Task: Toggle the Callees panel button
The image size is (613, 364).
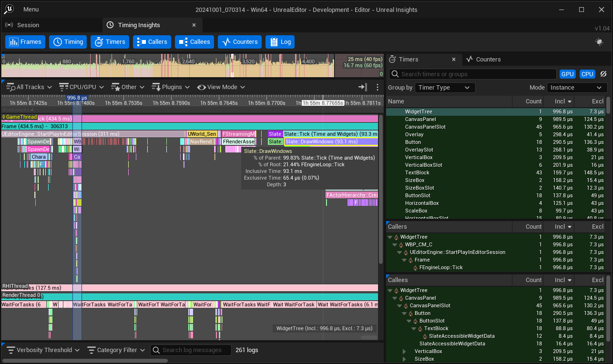Action: 194,42
